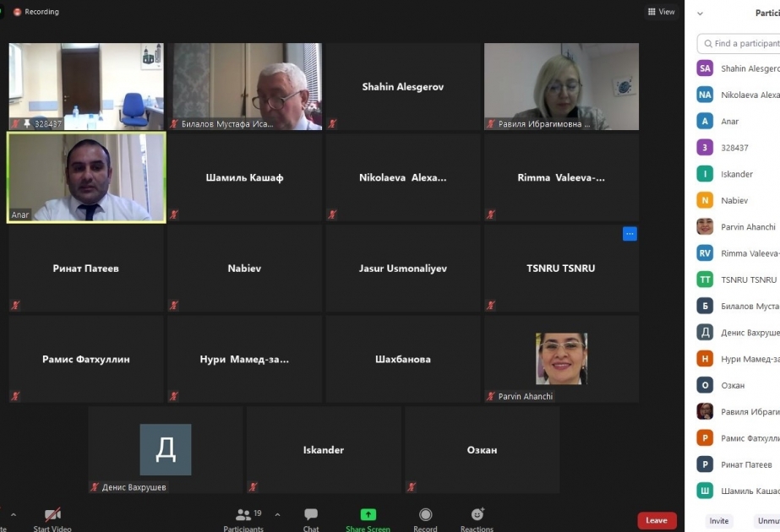Click the green I avatar for Iskander

click(705, 174)
